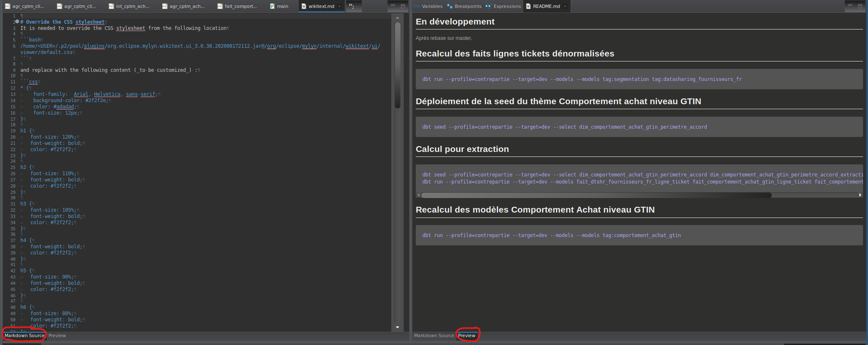This screenshot has width=868, height=345.
Task: Switch wikitext.md editor to Preview
Action: [x=57, y=335]
